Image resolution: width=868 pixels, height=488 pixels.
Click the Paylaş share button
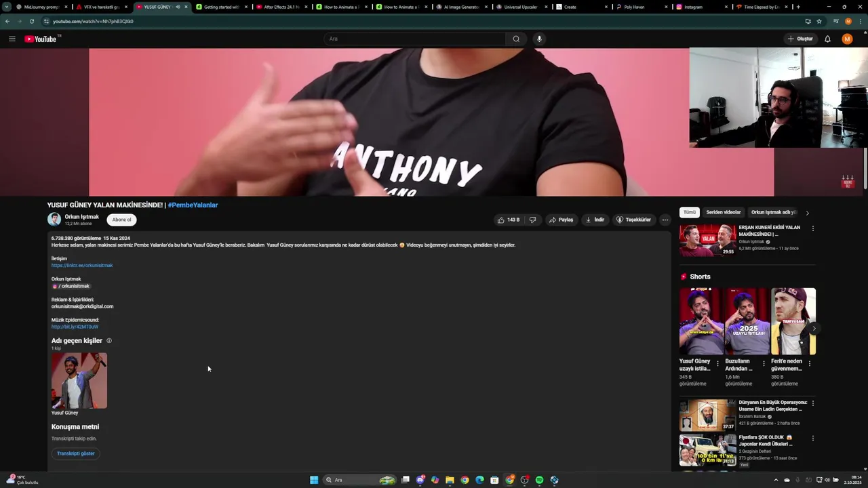point(561,220)
